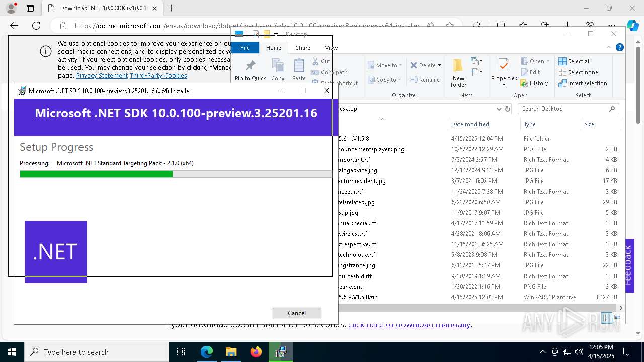Viewport: 644px width, 362px height.
Task: Open the Privacy Statement link
Action: (x=102, y=76)
